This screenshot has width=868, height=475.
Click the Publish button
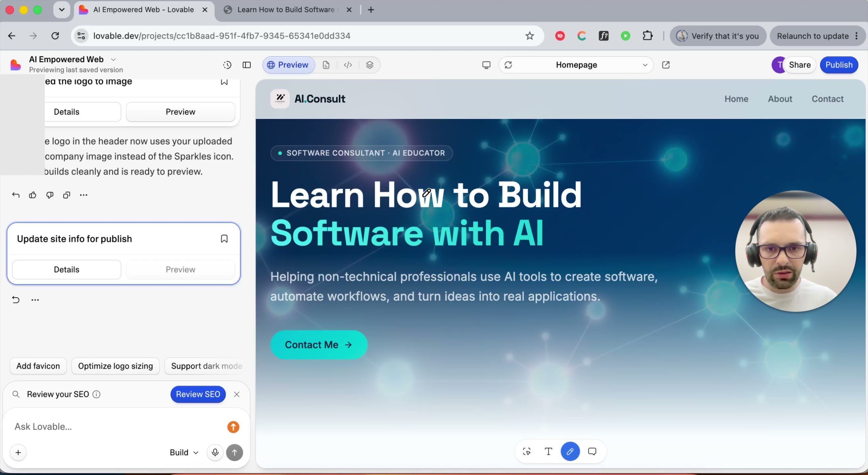(839, 65)
